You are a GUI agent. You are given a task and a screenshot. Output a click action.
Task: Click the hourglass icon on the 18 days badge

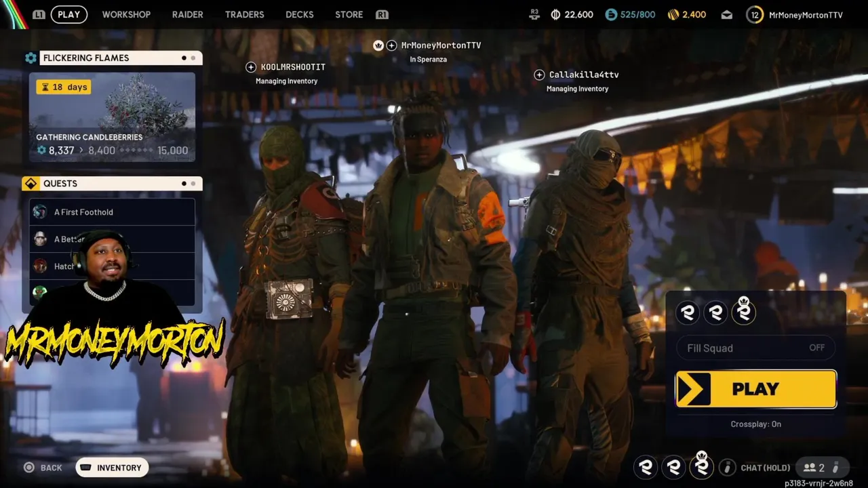tap(45, 87)
